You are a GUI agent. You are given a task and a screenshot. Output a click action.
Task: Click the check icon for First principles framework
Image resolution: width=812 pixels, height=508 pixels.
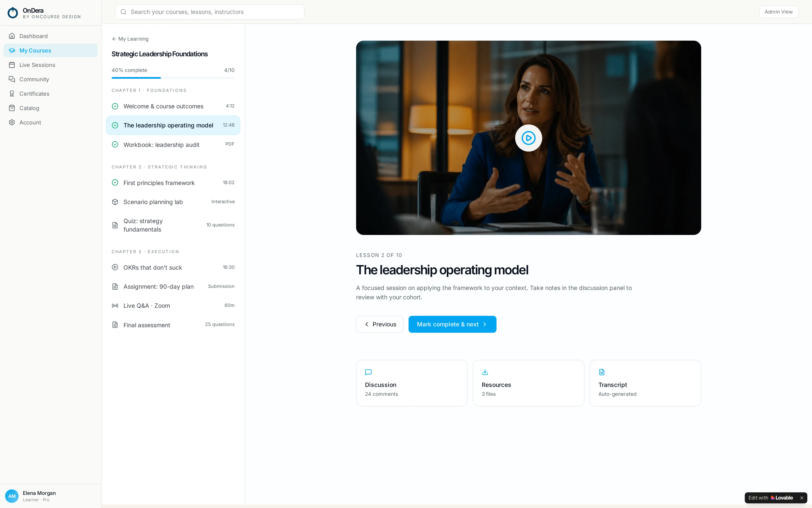click(115, 182)
